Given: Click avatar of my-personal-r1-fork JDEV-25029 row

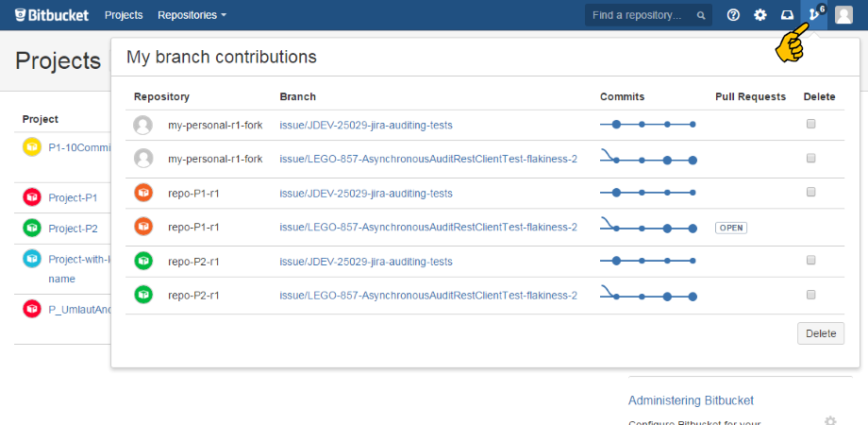Looking at the screenshot, I should pyautogui.click(x=142, y=126).
